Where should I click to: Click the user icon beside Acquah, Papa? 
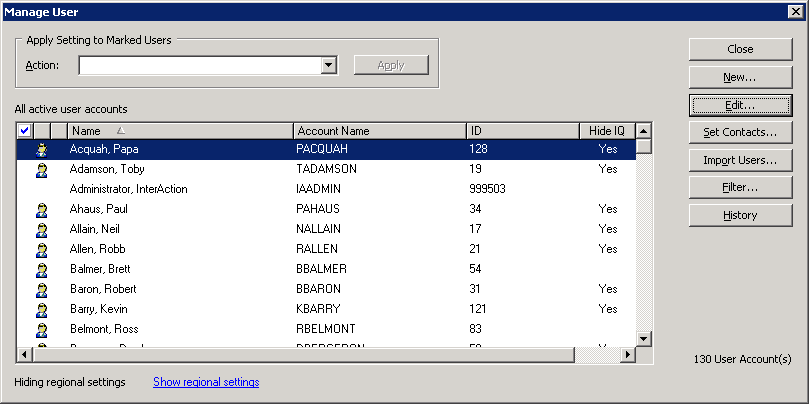[42, 149]
